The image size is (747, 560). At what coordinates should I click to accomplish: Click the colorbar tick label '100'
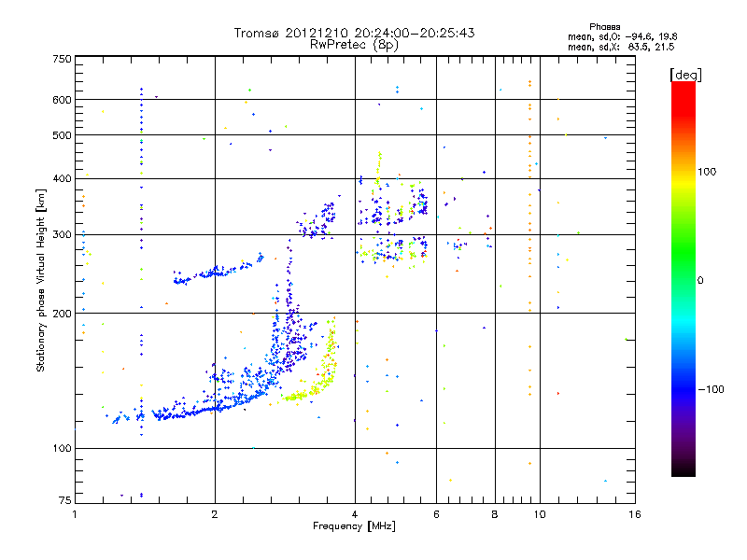pos(707,172)
